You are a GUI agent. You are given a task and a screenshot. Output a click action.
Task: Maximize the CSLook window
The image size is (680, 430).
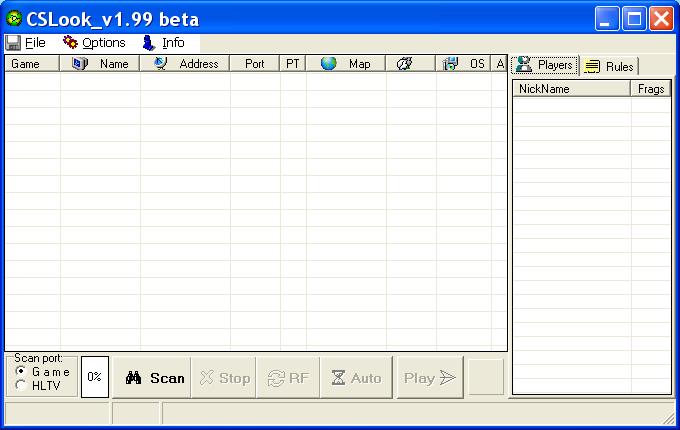coord(634,19)
